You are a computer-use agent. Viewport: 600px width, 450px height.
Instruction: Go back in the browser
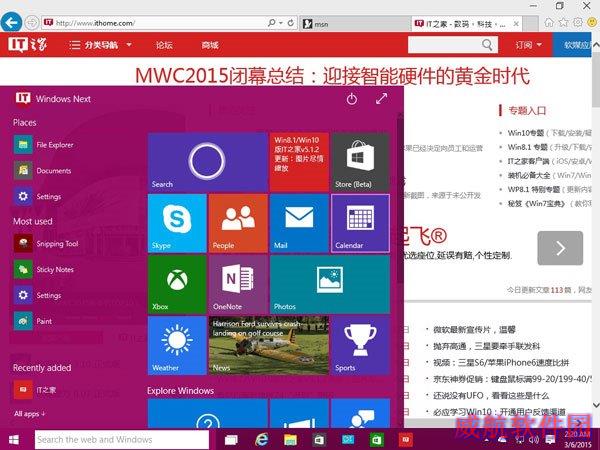11,23
